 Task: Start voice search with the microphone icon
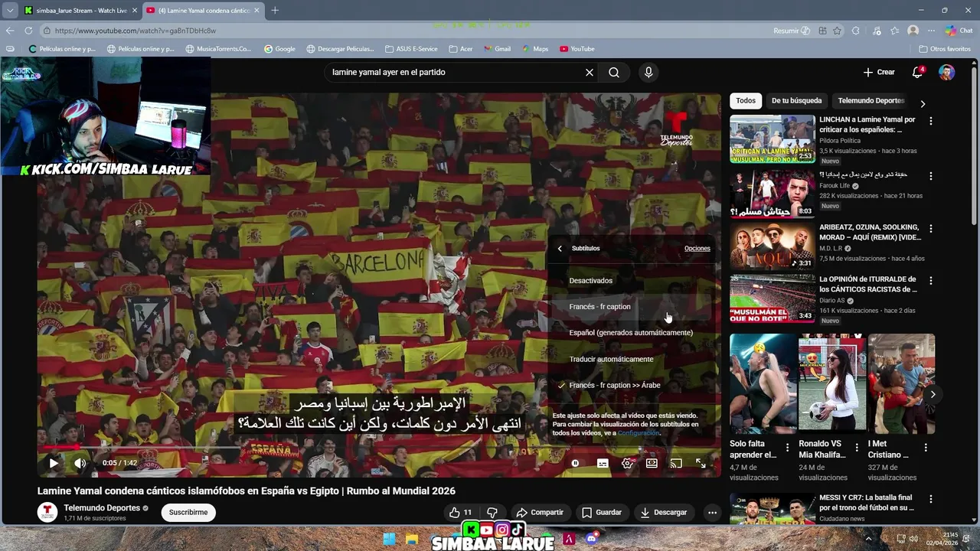(x=648, y=73)
